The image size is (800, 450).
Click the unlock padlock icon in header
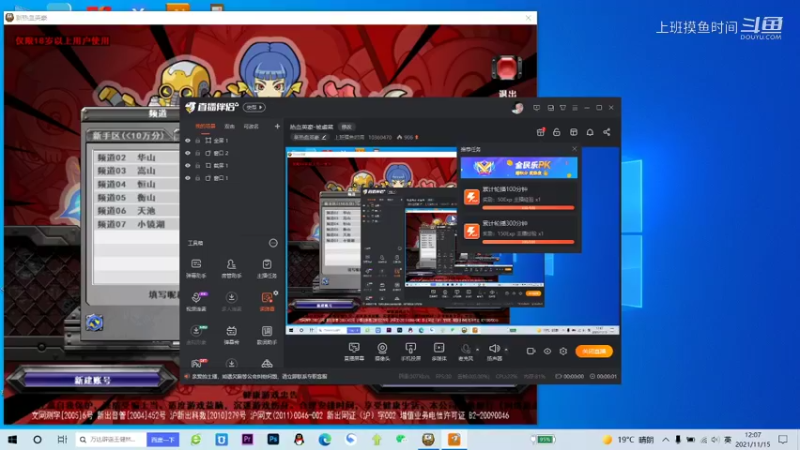coord(557,132)
